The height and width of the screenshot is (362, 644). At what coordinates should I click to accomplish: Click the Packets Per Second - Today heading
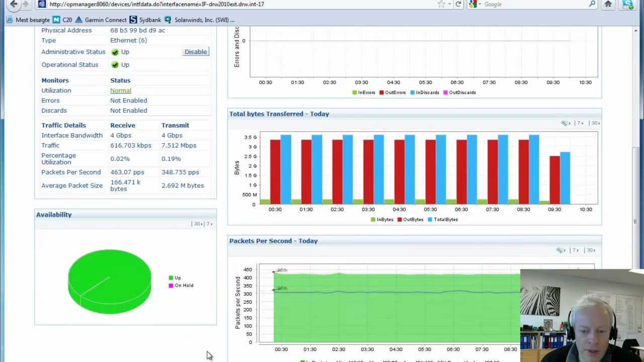coord(273,241)
